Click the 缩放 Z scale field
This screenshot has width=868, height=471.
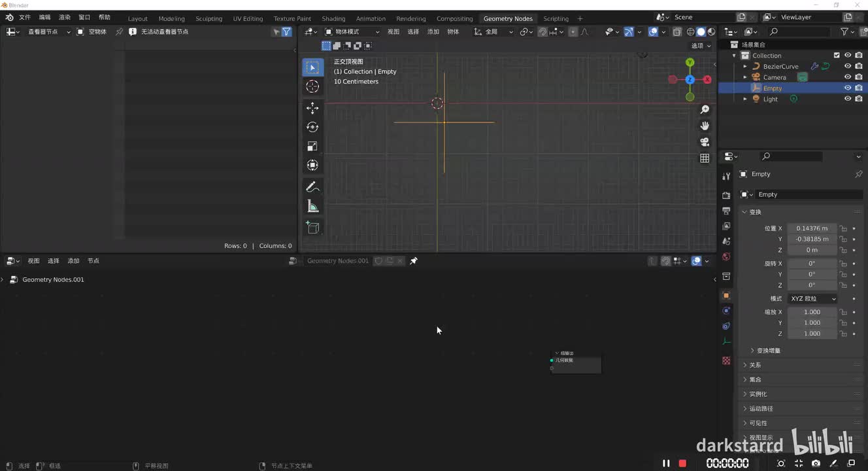[812, 334]
